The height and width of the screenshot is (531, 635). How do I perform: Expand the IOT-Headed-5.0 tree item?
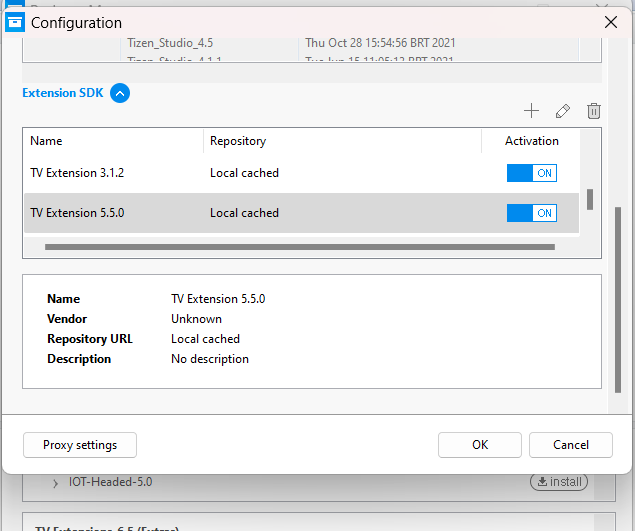[55, 483]
